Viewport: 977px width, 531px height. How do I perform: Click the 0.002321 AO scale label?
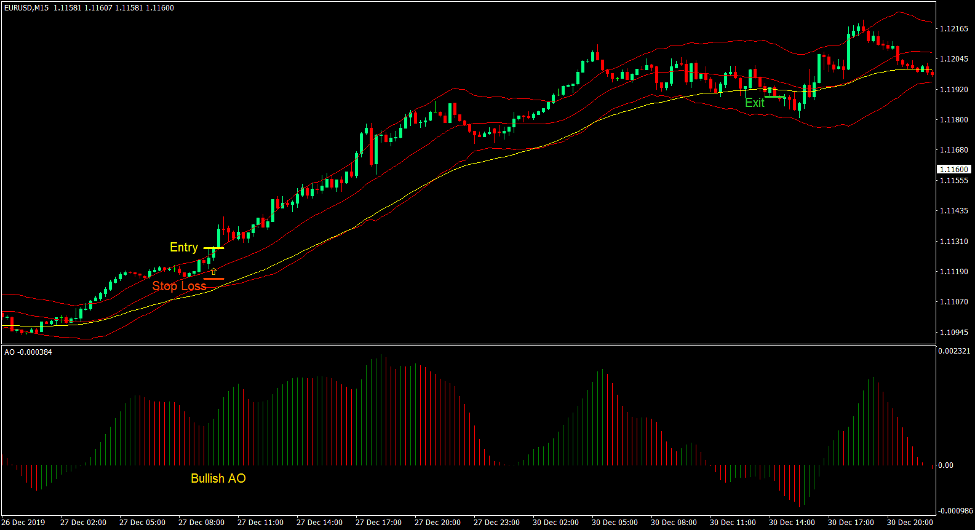click(x=955, y=351)
